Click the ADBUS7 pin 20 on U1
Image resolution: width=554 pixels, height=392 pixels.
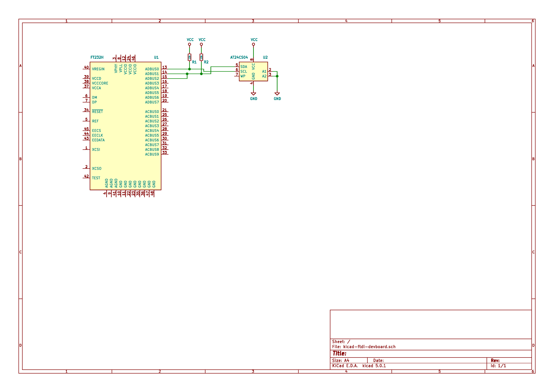[x=165, y=102]
